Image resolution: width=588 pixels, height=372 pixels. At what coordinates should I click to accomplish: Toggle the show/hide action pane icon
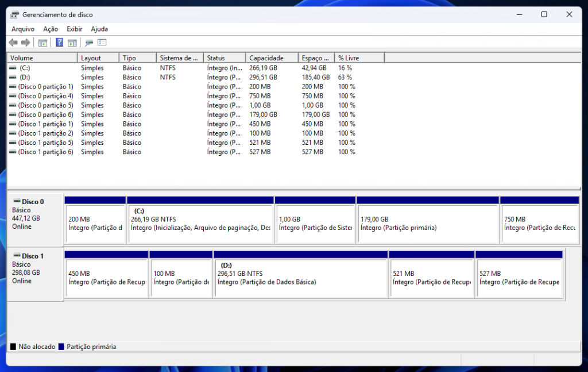(72, 43)
